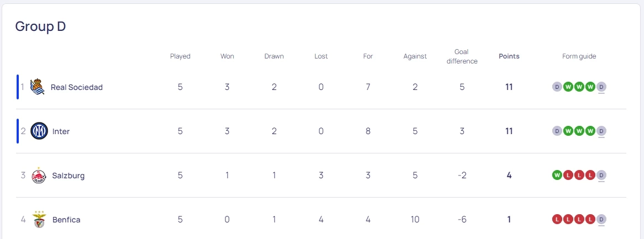Open the Salzburg team name link
The image size is (644, 239).
pos(69,176)
